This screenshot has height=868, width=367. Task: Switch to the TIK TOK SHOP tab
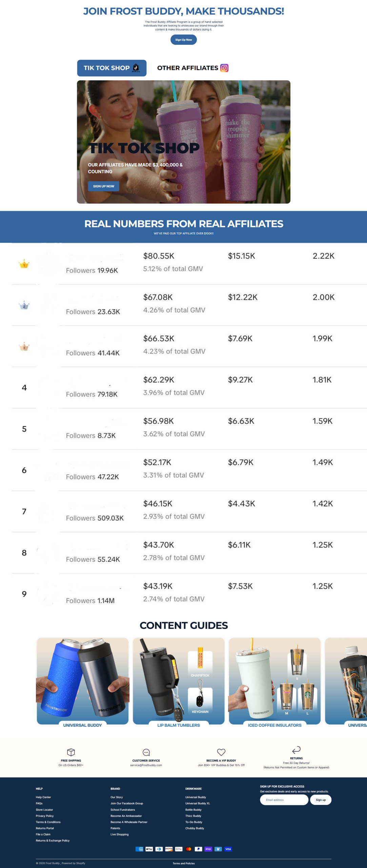coord(112,68)
